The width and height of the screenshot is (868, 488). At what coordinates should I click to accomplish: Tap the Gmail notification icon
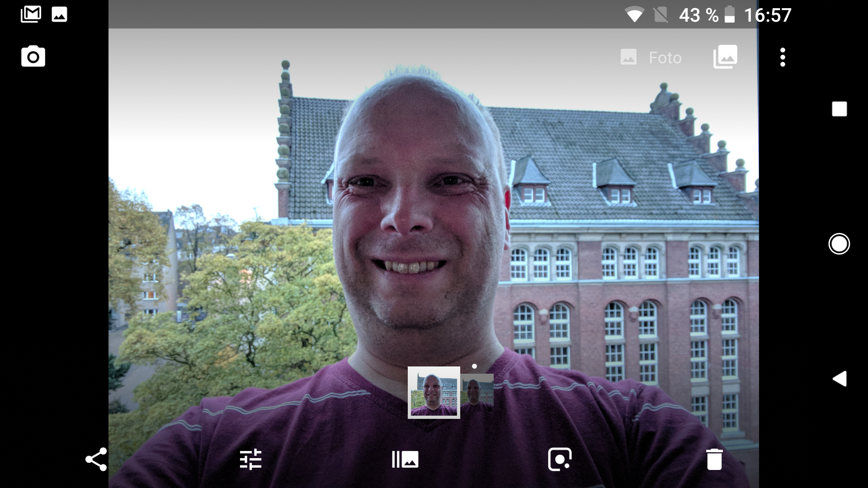[x=31, y=14]
